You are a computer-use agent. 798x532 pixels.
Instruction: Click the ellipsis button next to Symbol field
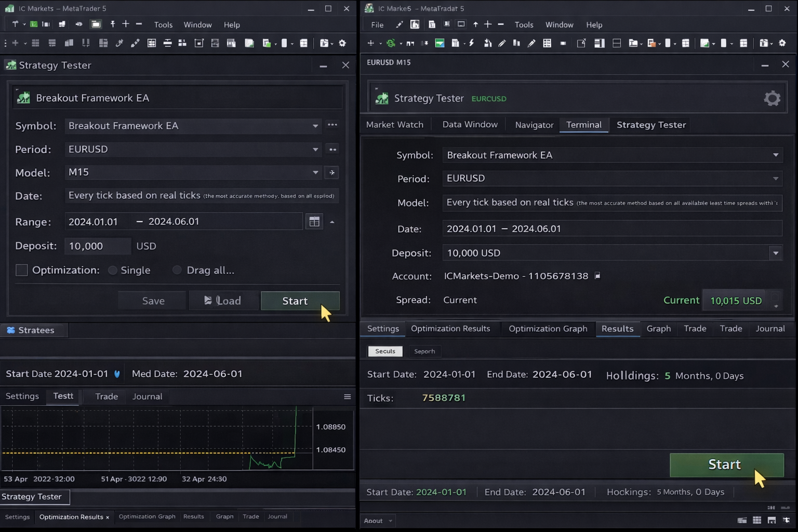click(x=332, y=125)
